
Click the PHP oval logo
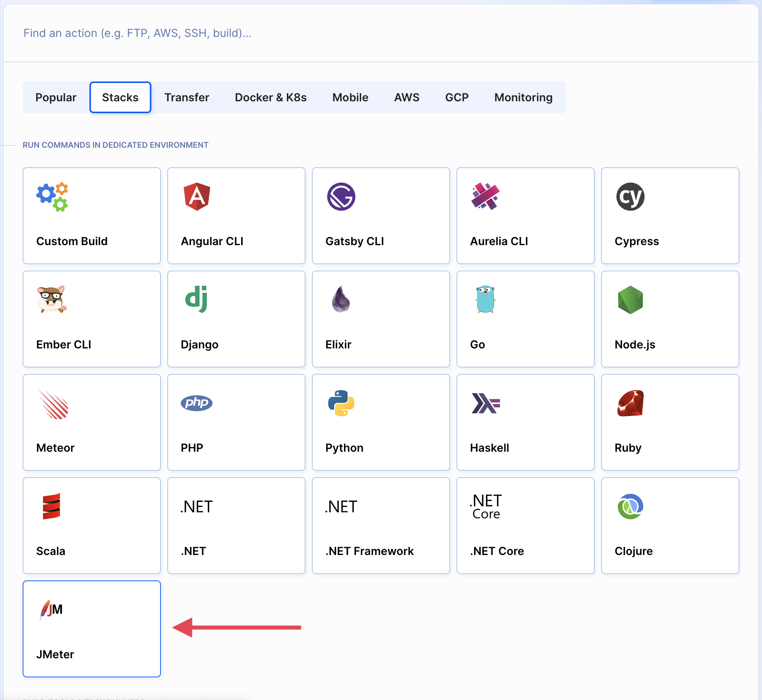point(197,403)
